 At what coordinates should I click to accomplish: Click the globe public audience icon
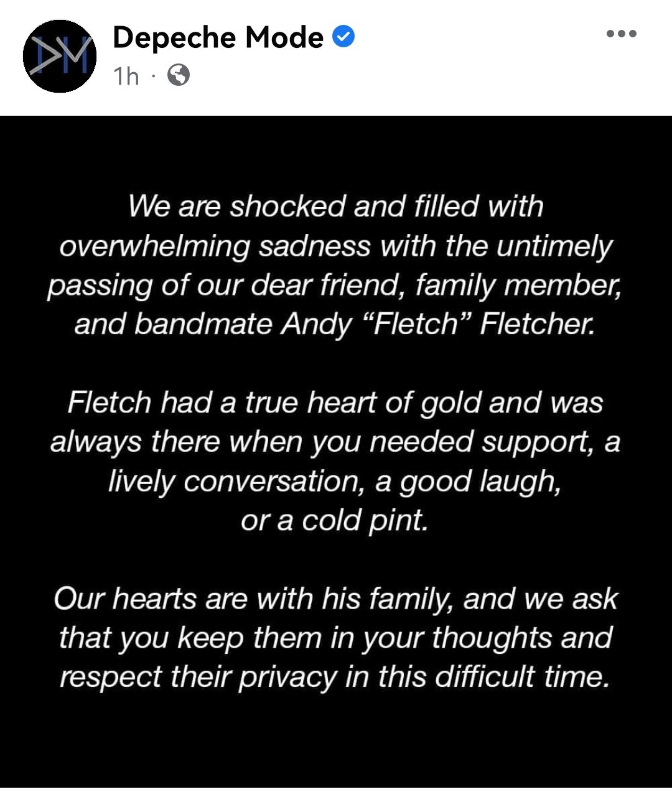179,76
